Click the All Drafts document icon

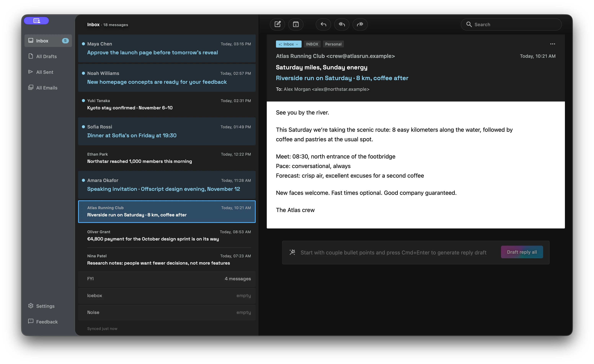click(x=31, y=56)
